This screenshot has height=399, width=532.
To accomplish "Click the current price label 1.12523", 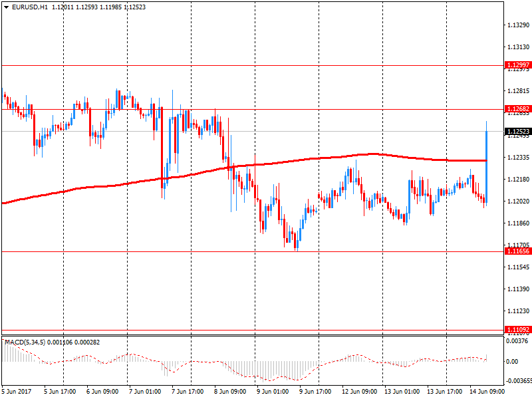I will (517, 131).
